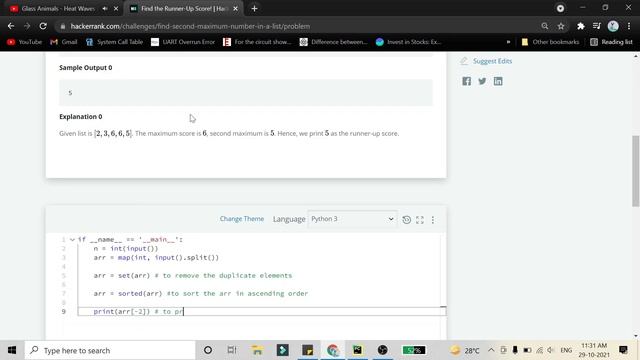This screenshot has width=640, height=360.
Task: Reload the HackerRank page
Action: point(43,26)
